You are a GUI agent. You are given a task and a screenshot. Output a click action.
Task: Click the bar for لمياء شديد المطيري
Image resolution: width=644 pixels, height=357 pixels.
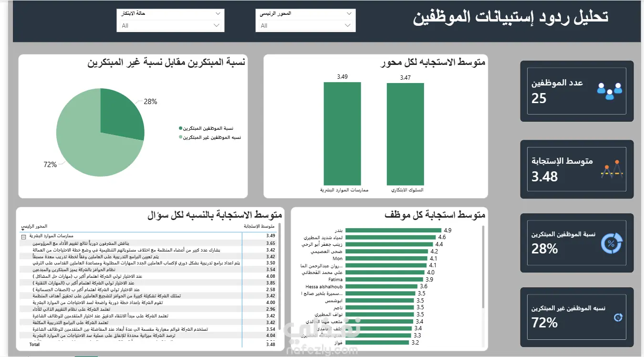pos(390,237)
